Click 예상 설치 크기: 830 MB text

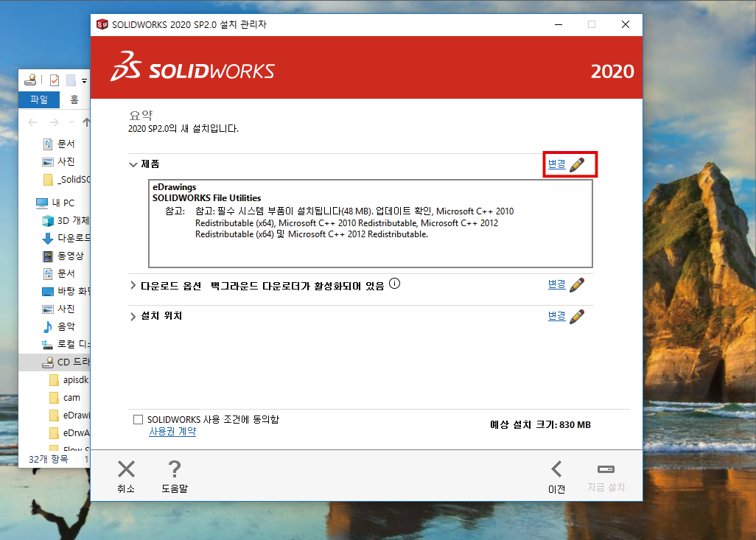pos(541,425)
